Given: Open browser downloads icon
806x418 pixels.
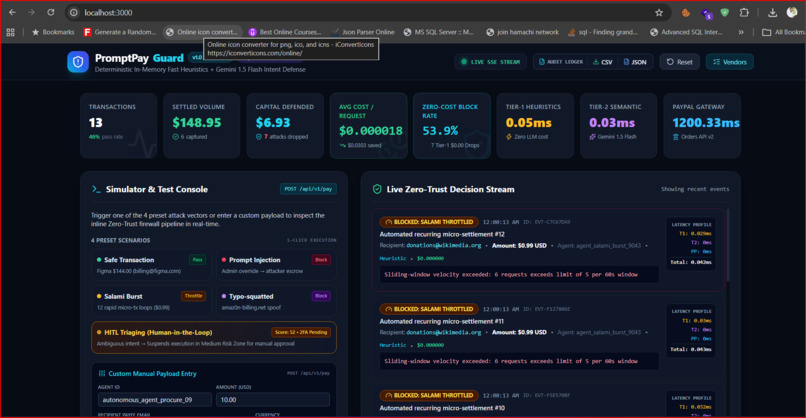Looking at the screenshot, I should pyautogui.click(x=772, y=12).
